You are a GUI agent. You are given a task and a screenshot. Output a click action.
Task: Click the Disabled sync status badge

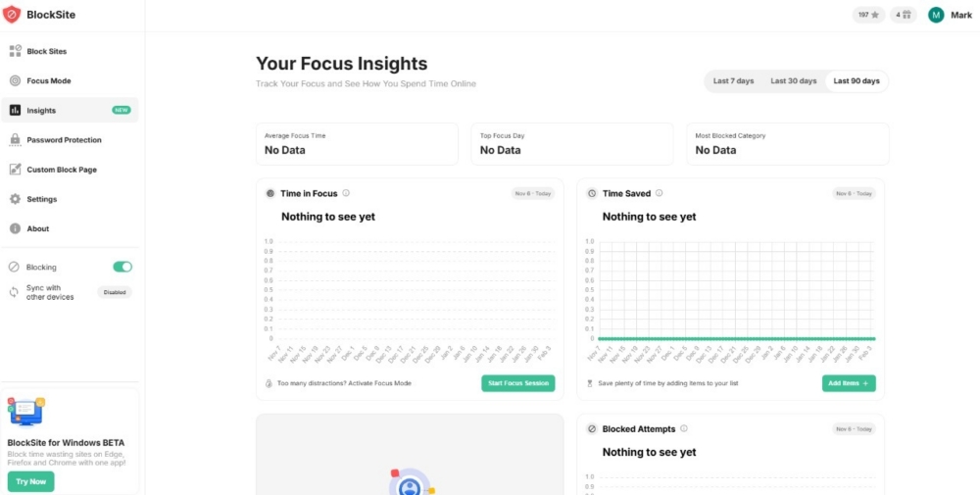[x=115, y=292]
